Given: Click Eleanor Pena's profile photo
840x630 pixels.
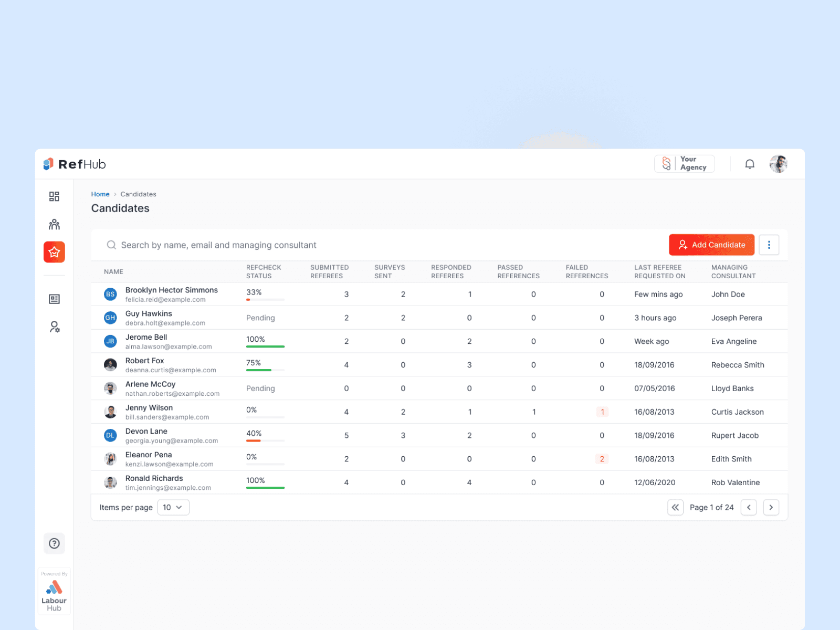Looking at the screenshot, I should click(110, 459).
